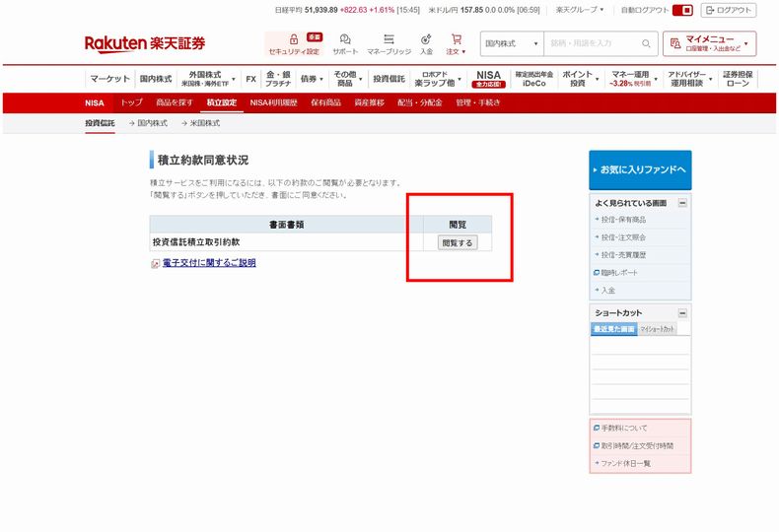Collapse the よく見られている画面 panel
779x532 pixels.
682,203
